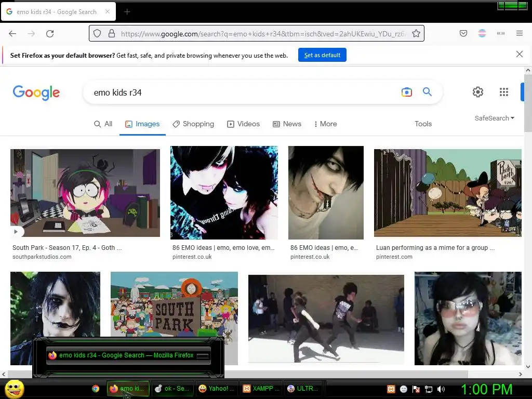Open search by image camera icon
532x399 pixels.
(406, 92)
